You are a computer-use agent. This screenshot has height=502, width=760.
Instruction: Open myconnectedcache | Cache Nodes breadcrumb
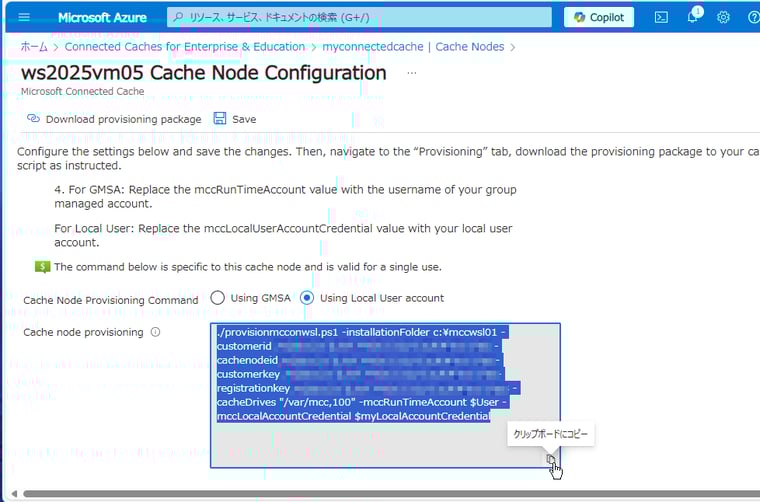point(413,47)
